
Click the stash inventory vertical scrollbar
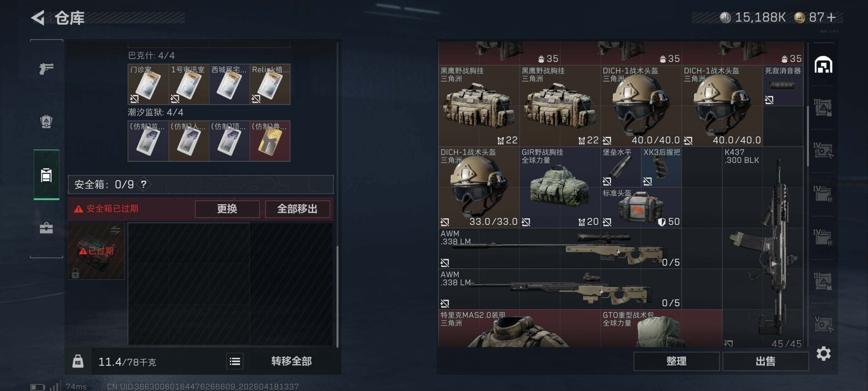click(807, 136)
